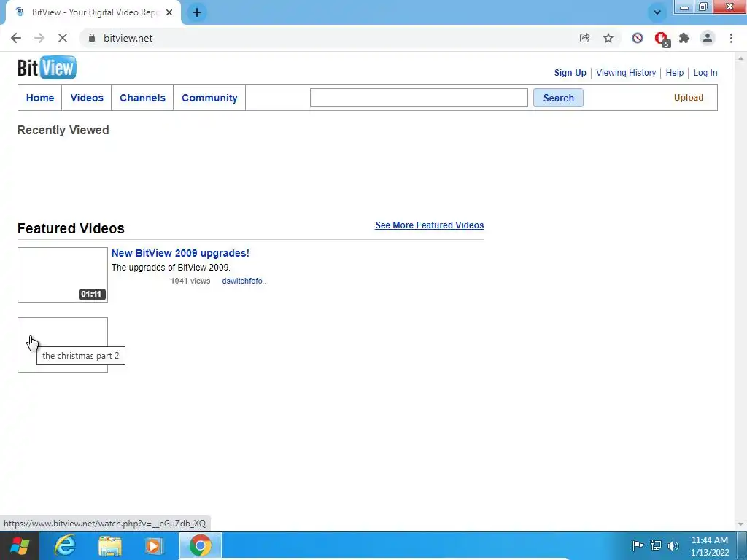
Task: Open New BitView 2009 upgrades! title
Action: tap(180, 253)
